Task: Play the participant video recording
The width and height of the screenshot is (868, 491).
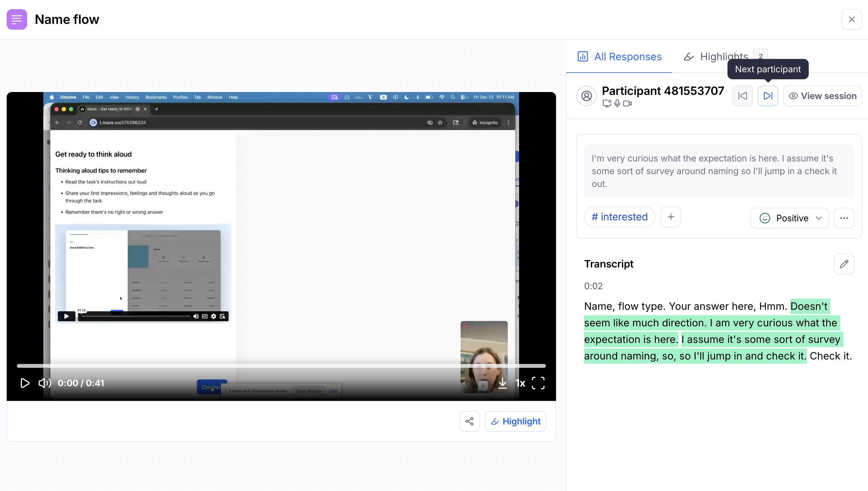Action: point(25,383)
